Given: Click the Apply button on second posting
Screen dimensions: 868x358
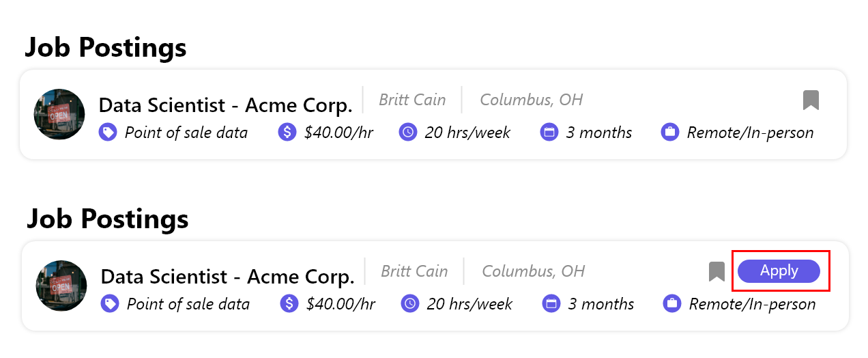Looking at the screenshot, I should coord(779,271).
